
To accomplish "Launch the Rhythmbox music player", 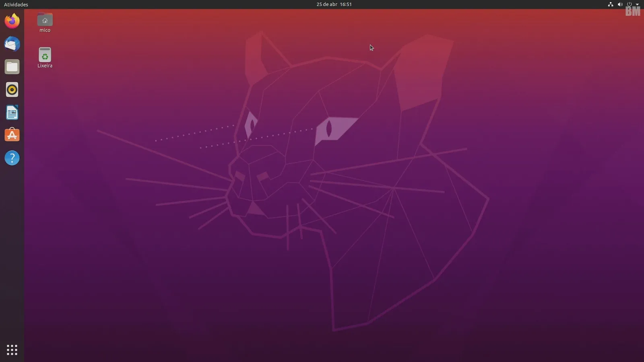I will (x=12, y=90).
